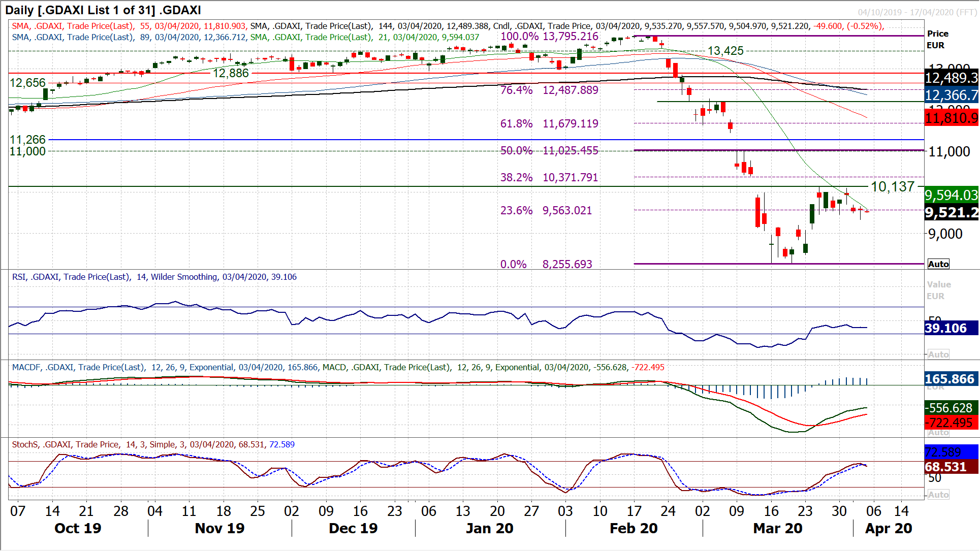Image resolution: width=980 pixels, height=551 pixels.
Task: Click the 11,000 price axis label at right
Action: [x=949, y=152]
